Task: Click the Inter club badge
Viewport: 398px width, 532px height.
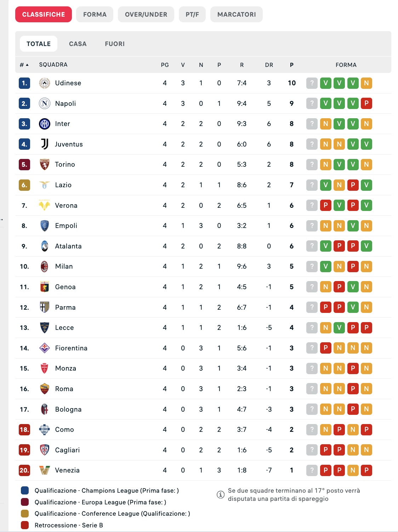Action: coord(44,124)
